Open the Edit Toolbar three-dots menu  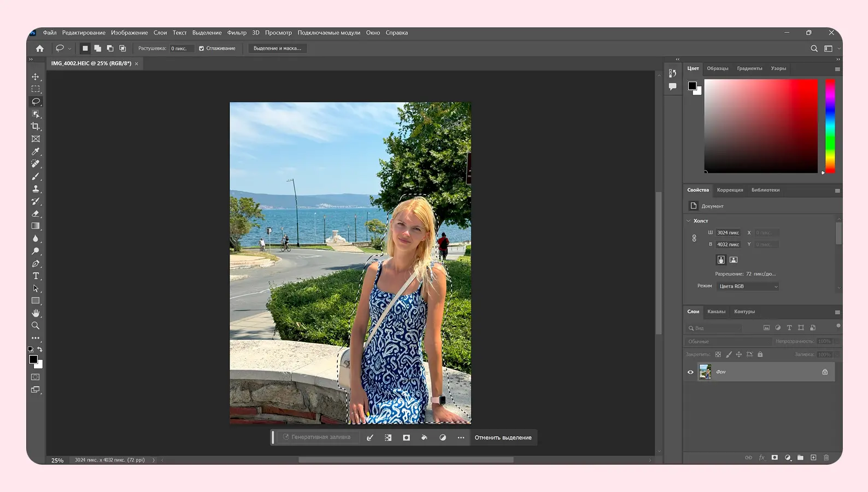(36, 338)
